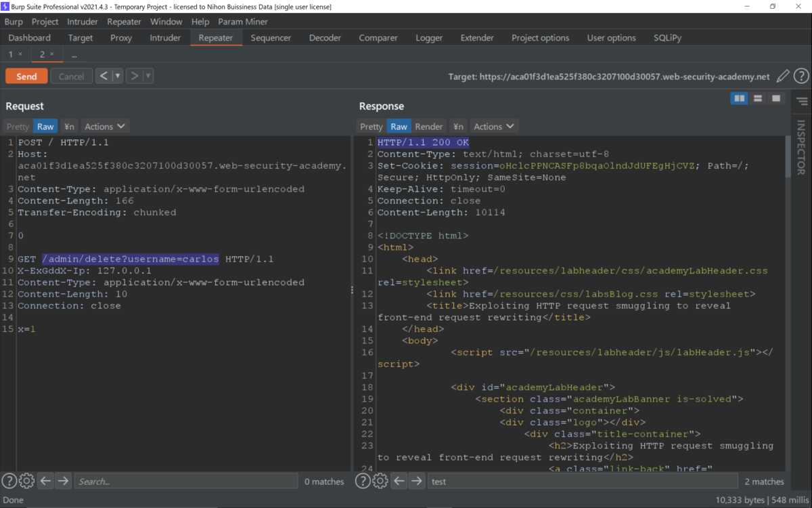Screen dimensions: 812x508
Task: Click the HTTP/1.1 200 OK line
Action: pyautogui.click(x=423, y=143)
